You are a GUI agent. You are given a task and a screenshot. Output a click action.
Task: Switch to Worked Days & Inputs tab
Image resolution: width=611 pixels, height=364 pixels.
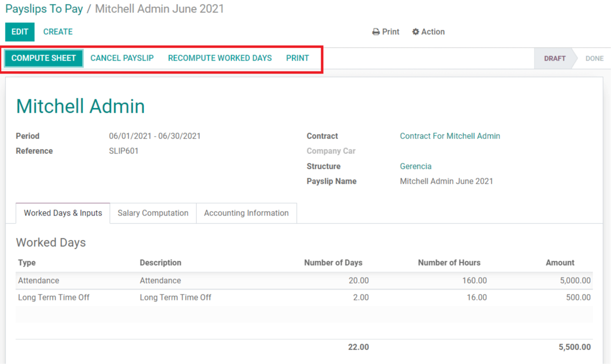coord(63,213)
